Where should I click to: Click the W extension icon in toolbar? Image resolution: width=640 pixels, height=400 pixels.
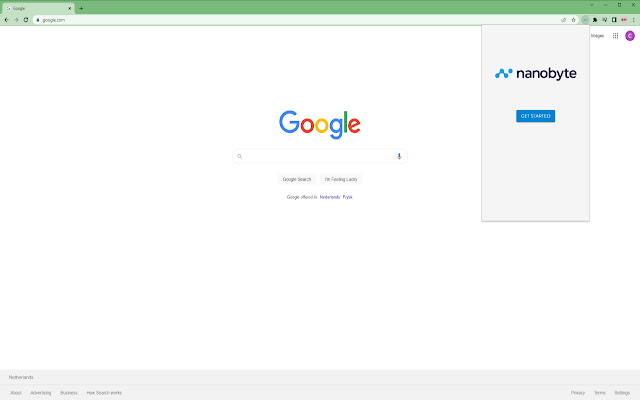point(604,20)
